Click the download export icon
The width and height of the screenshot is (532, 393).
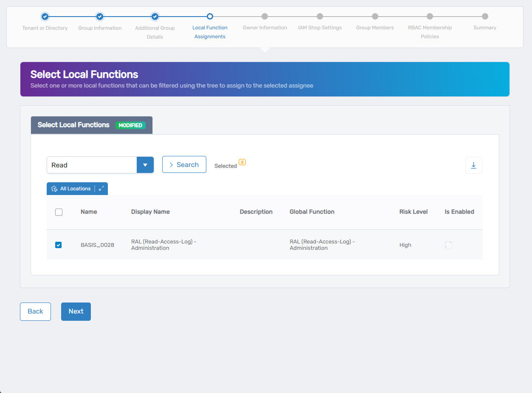473,165
